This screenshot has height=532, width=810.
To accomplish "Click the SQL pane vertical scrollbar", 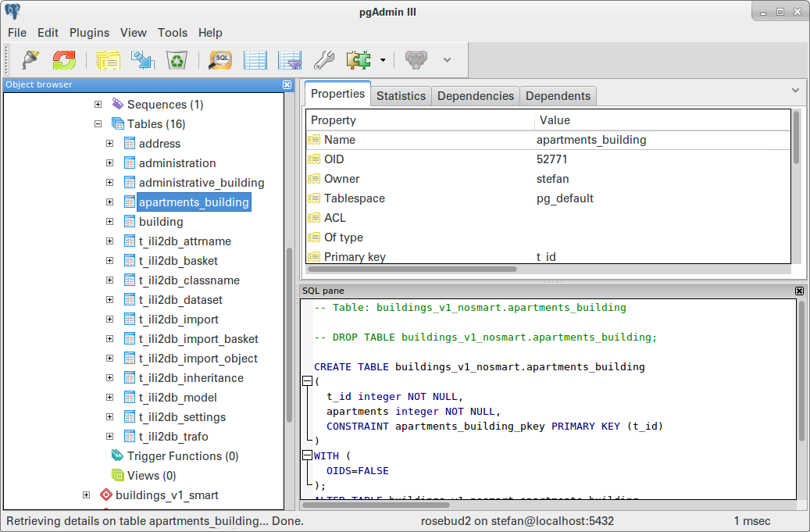I will point(802,371).
